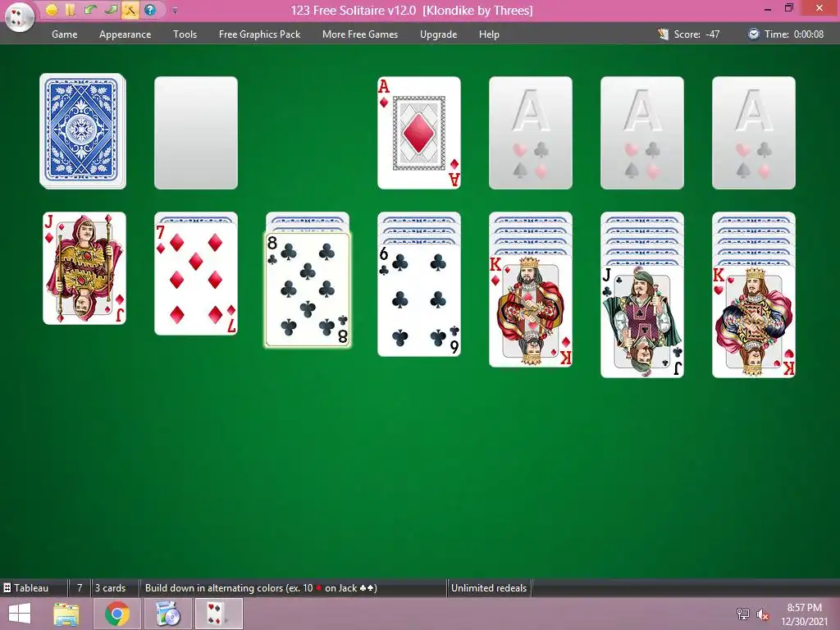Open the Tools menu
This screenshot has width=840, height=630.
[185, 34]
